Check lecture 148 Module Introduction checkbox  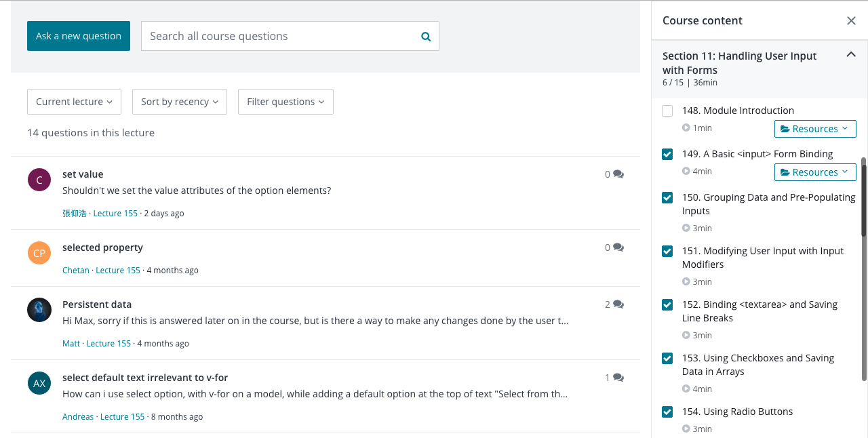[667, 111]
